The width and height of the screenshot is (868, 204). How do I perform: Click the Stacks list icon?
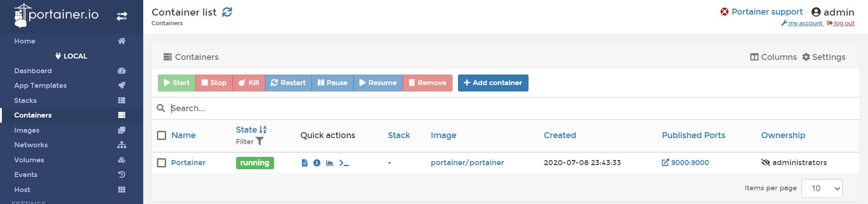122,101
